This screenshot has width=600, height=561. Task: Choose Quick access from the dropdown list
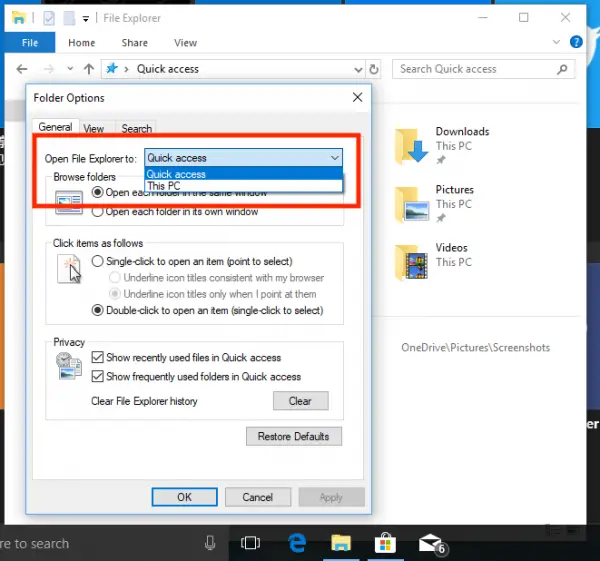[243, 174]
